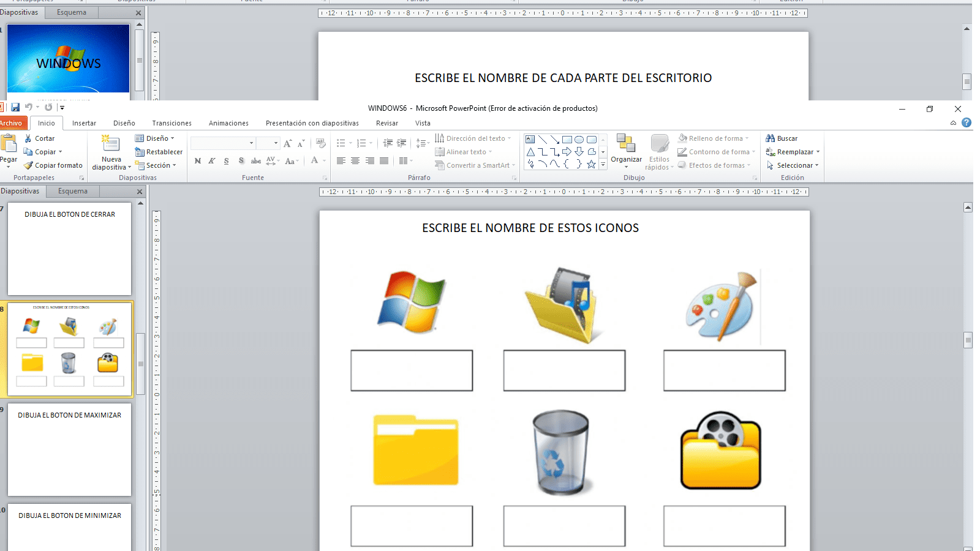Justify text in Párrafo group

pos(384,161)
